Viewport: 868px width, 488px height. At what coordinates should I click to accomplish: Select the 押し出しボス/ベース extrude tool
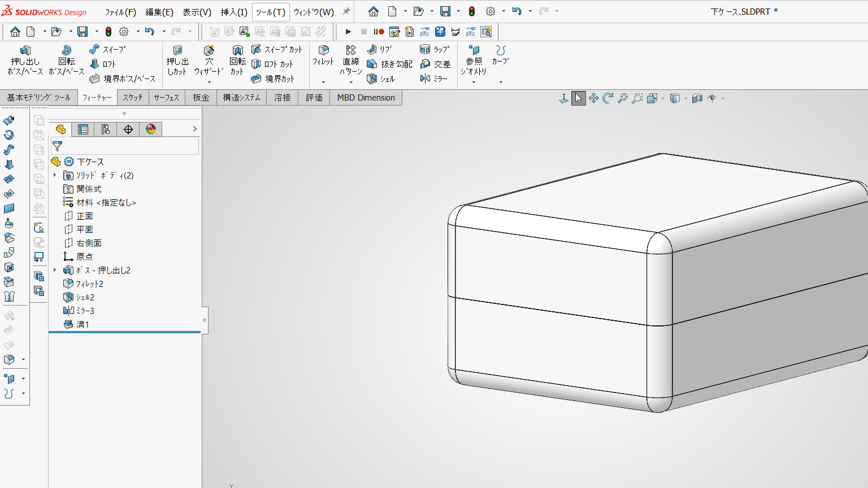coord(25,60)
